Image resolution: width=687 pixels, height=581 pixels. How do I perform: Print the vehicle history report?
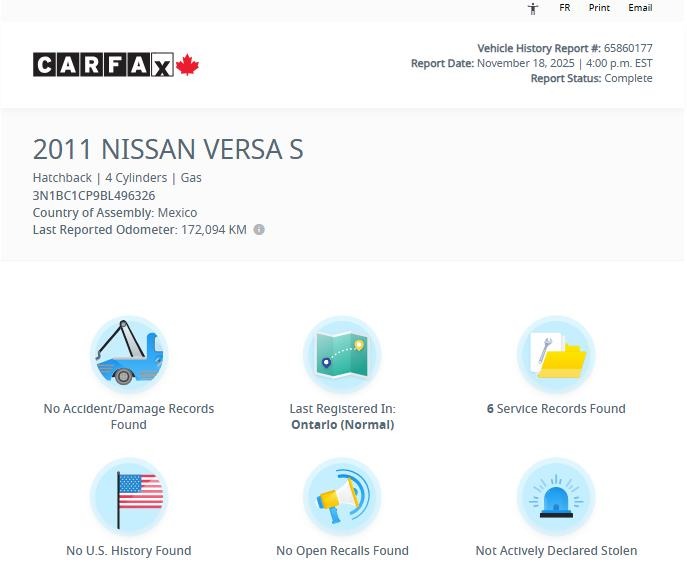point(599,8)
